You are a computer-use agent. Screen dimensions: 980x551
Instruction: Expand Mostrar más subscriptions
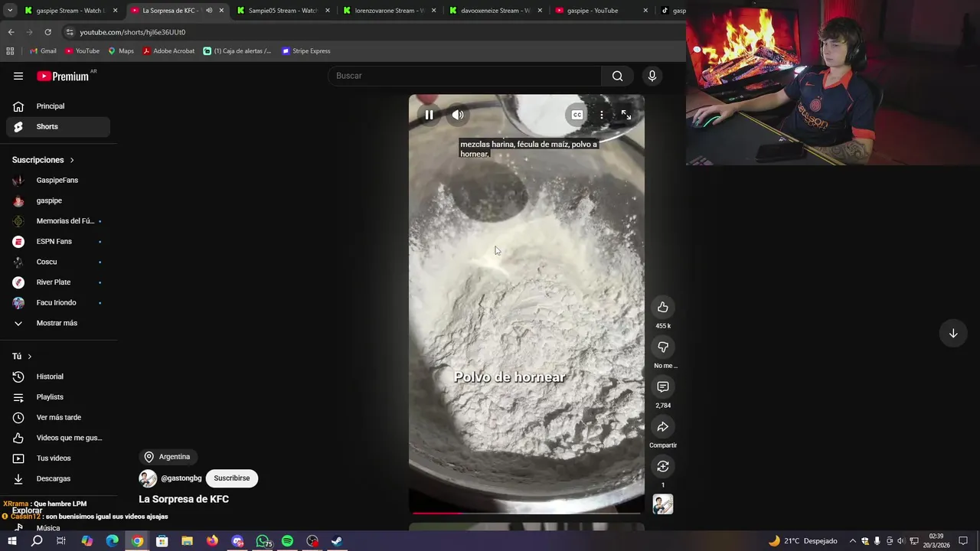(x=58, y=323)
